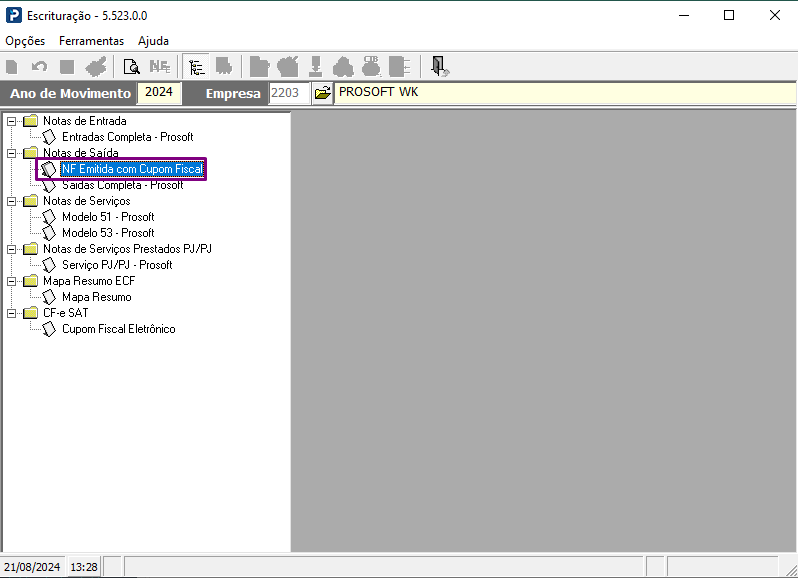The height and width of the screenshot is (578, 798).
Task: Click the Prosoft P application icon in title bar
Action: (14, 15)
